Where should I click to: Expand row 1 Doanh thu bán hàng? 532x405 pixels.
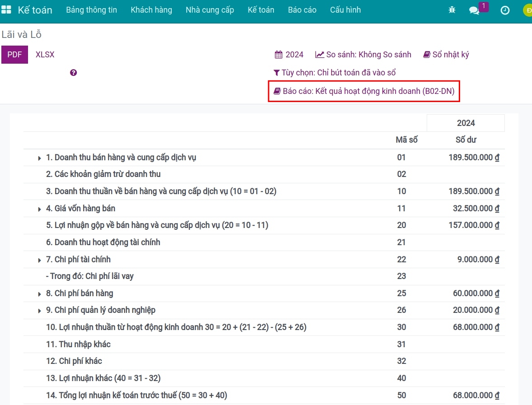click(40, 158)
